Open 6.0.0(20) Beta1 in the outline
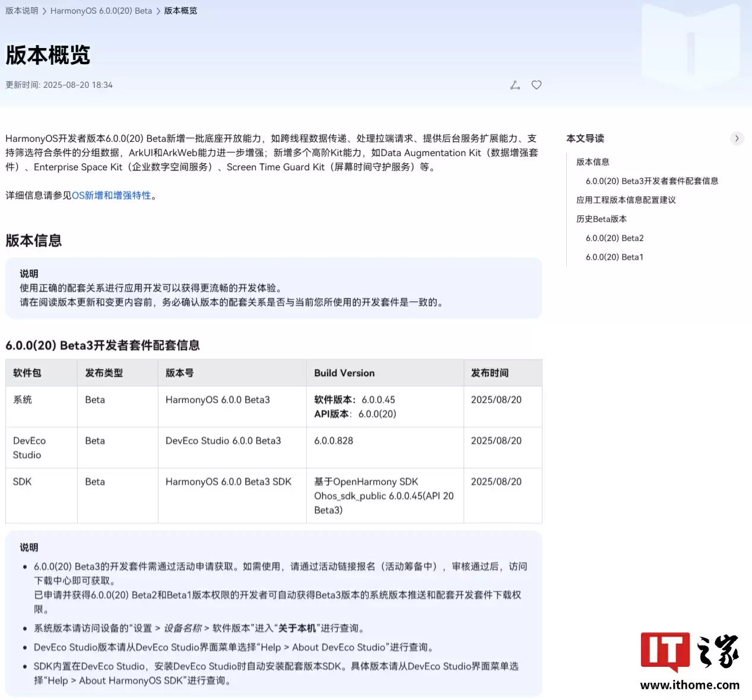Image resolution: width=752 pixels, height=700 pixels. (614, 257)
